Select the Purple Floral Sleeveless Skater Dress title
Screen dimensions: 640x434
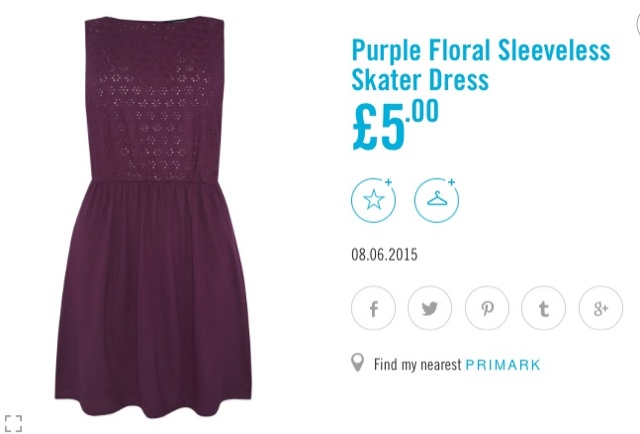tap(481, 65)
